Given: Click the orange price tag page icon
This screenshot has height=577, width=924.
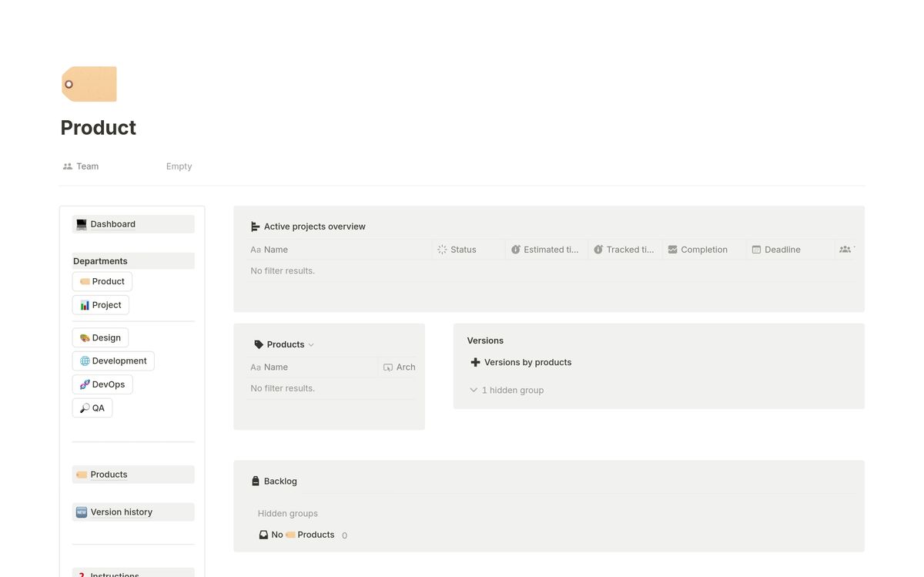Looking at the screenshot, I should [x=89, y=84].
